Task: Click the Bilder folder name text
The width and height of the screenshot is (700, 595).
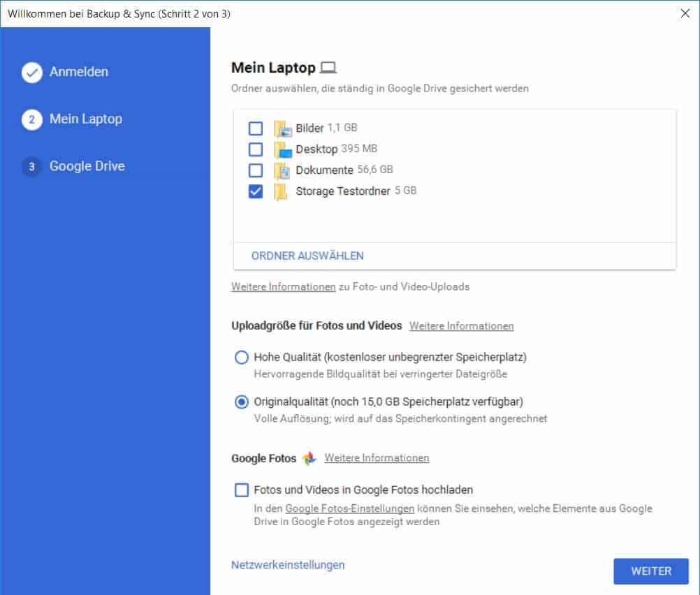Action: [309, 128]
